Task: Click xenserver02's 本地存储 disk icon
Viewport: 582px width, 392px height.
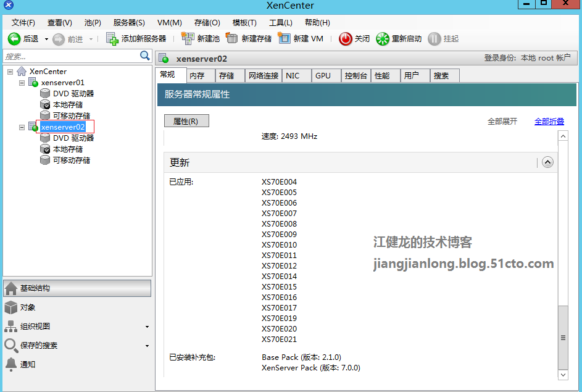Action: pos(45,149)
